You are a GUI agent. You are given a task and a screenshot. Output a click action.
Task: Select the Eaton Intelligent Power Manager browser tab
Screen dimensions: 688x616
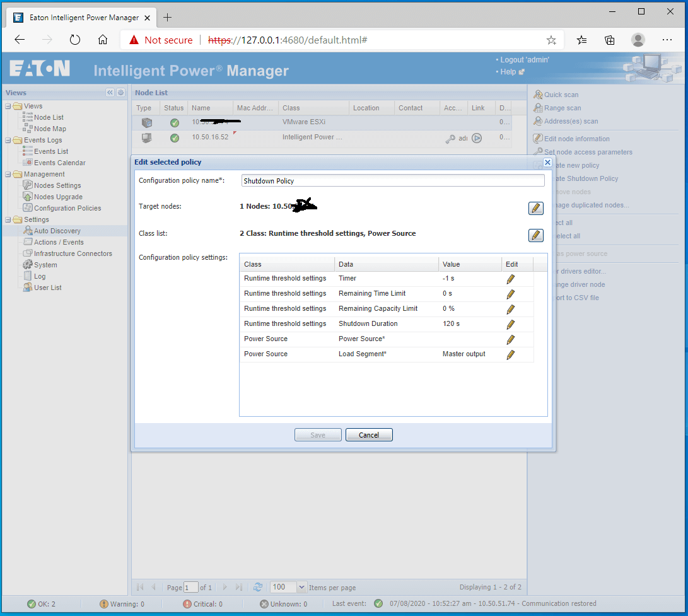(x=82, y=18)
